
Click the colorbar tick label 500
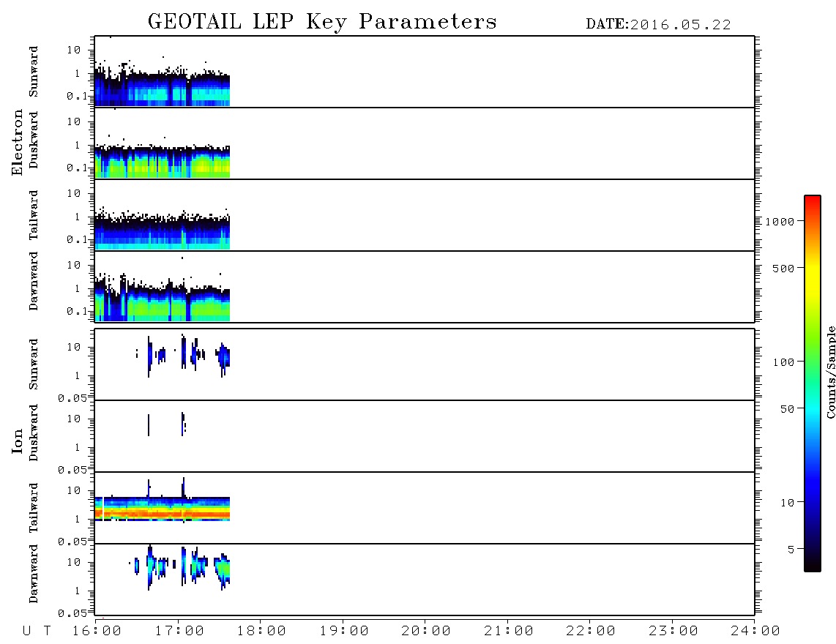tap(783, 268)
